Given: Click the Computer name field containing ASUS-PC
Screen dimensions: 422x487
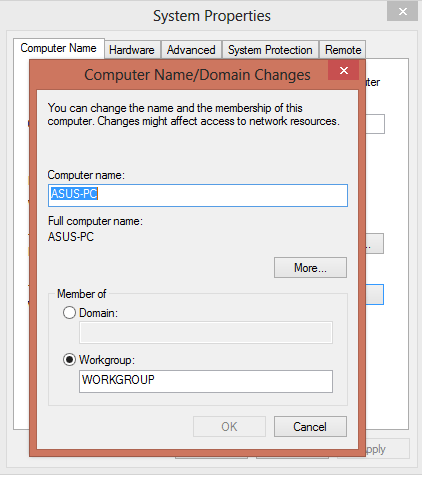Looking at the screenshot, I should (x=198, y=195).
